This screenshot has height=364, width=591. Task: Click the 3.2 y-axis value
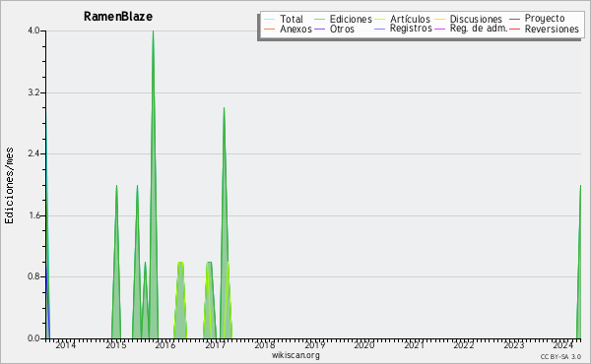33,92
